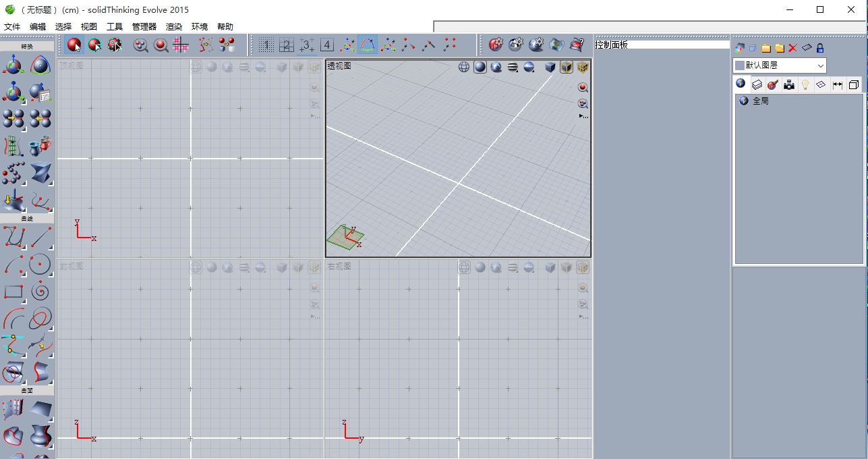Open the render settings gear icon
The width and height of the screenshot is (868, 459).
[x=516, y=45]
